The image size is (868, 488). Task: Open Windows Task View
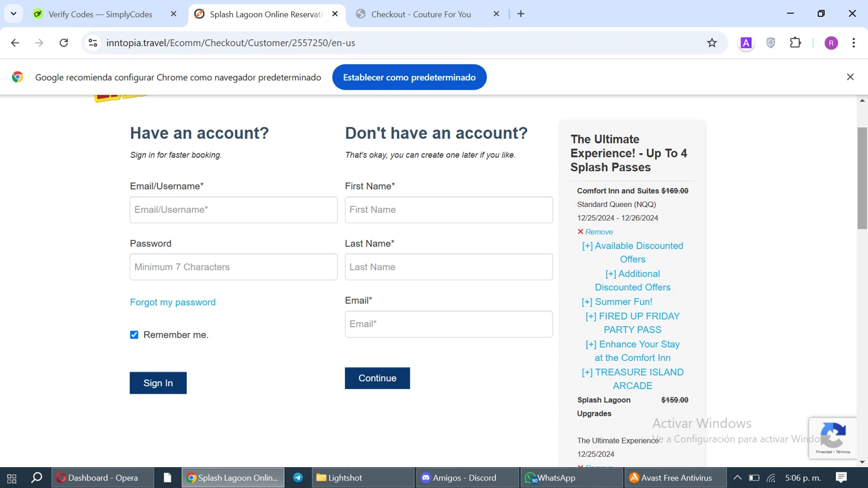[12, 478]
